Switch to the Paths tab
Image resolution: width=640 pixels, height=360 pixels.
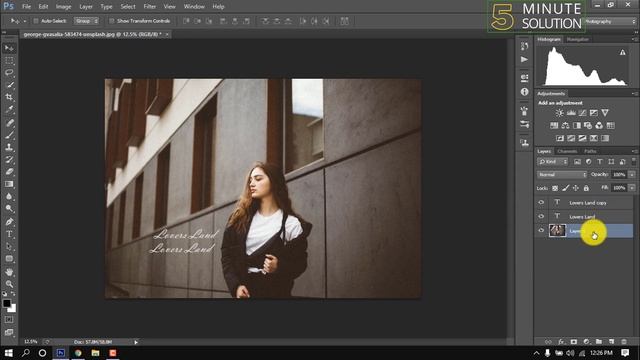click(x=590, y=151)
